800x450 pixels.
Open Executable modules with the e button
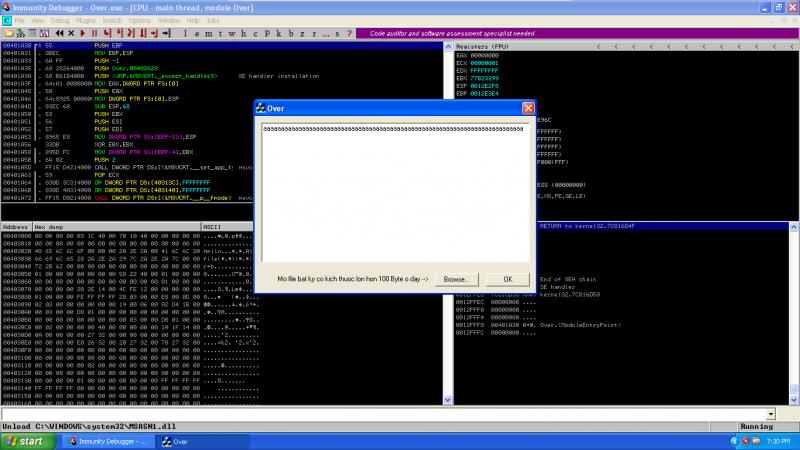tap(197, 34)
